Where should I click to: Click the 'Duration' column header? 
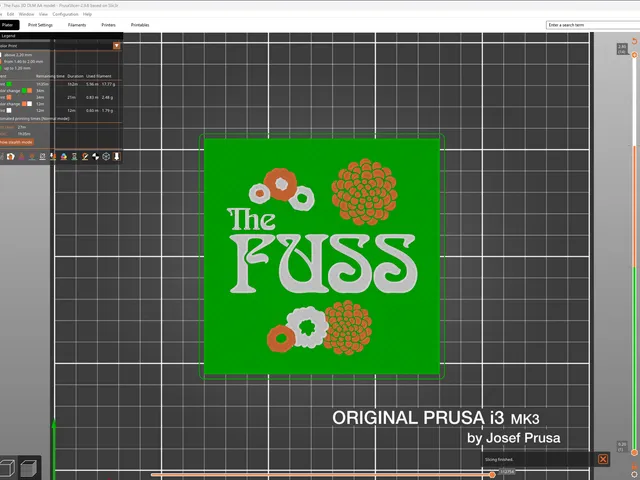[75, 76]
